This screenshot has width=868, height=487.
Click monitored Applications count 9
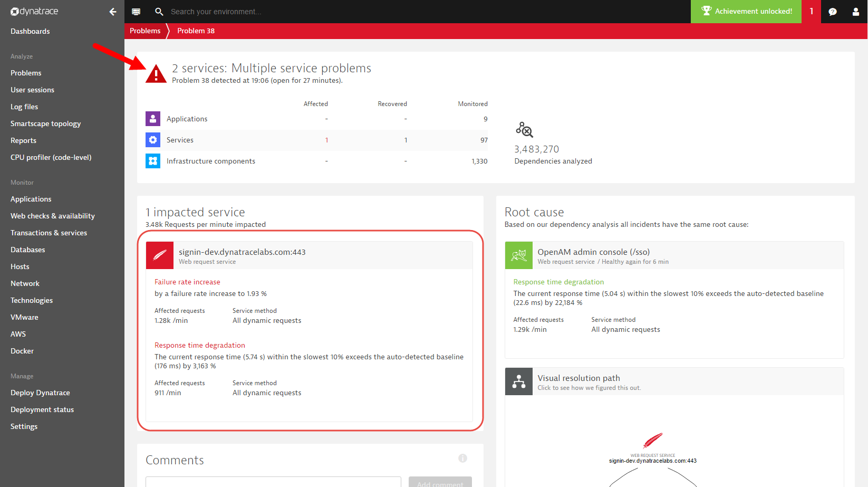click(486, 119)
